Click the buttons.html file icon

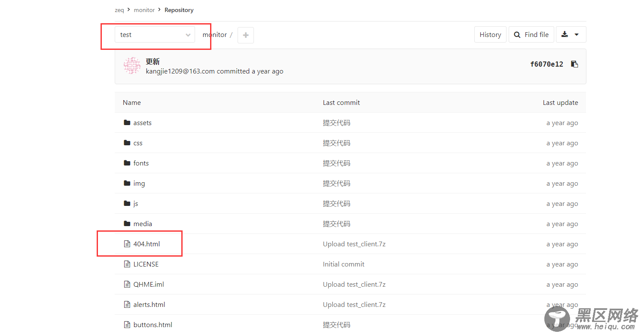click(x=127, y=325)
